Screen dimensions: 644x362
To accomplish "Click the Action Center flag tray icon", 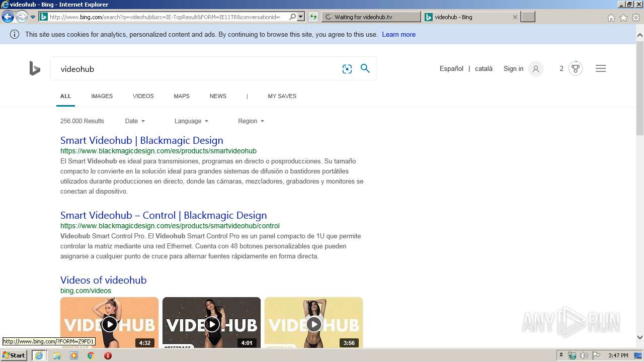I will pos(595,355).
